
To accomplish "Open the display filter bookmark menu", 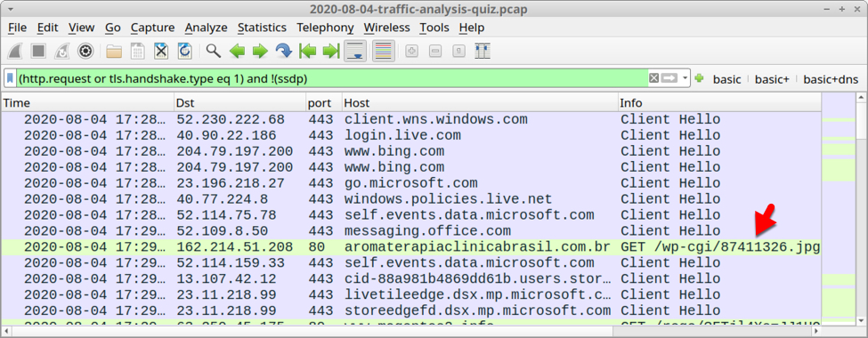I will 10,78.
